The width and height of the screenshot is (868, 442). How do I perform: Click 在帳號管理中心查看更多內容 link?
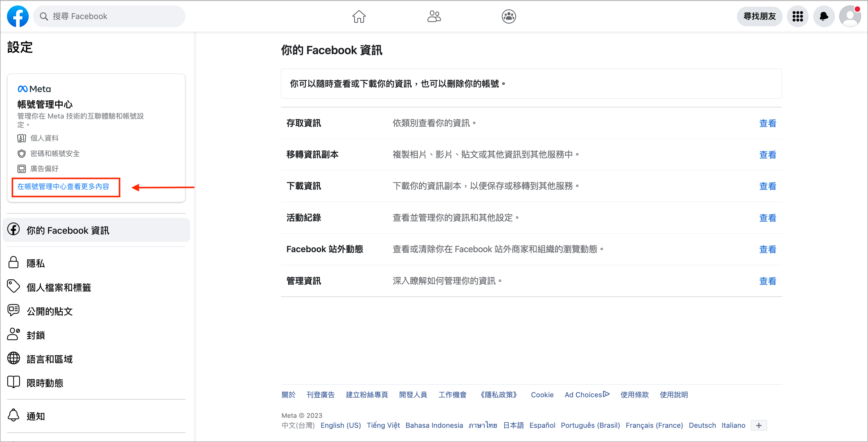tap(63, 187)
